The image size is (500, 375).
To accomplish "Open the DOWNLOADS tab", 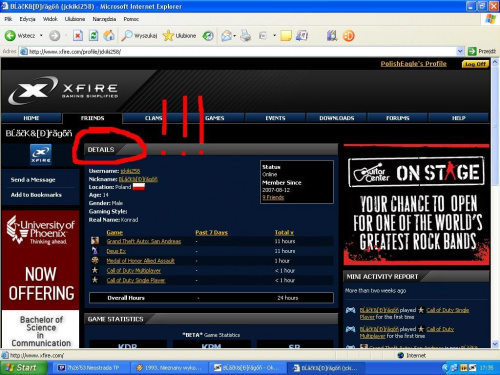I will [x=337, y=118].
